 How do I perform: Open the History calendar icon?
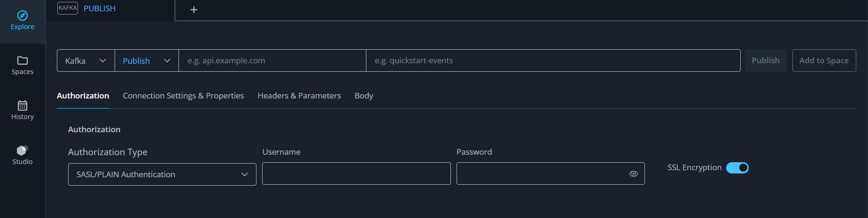click(x=23, y=105)
